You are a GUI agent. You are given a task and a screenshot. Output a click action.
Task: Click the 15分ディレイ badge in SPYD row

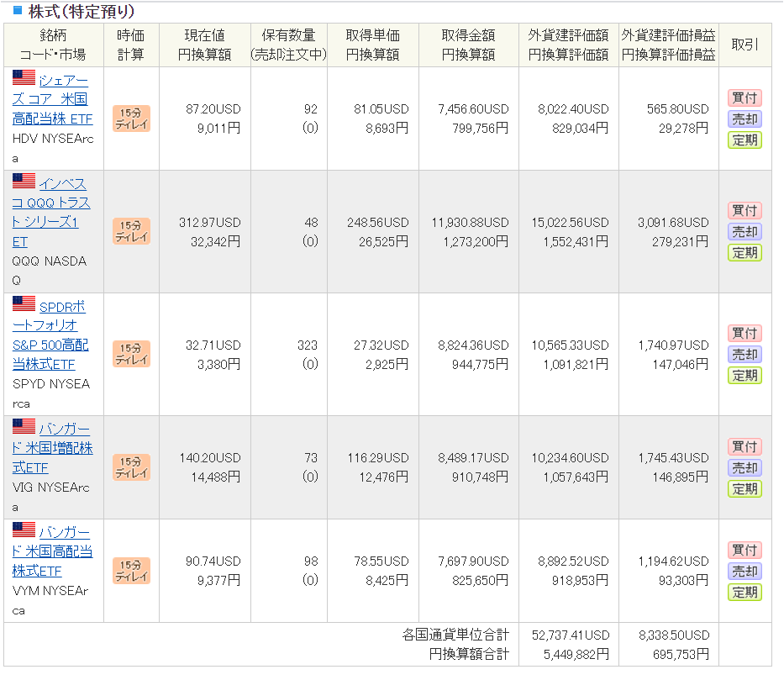pos(131,354)
